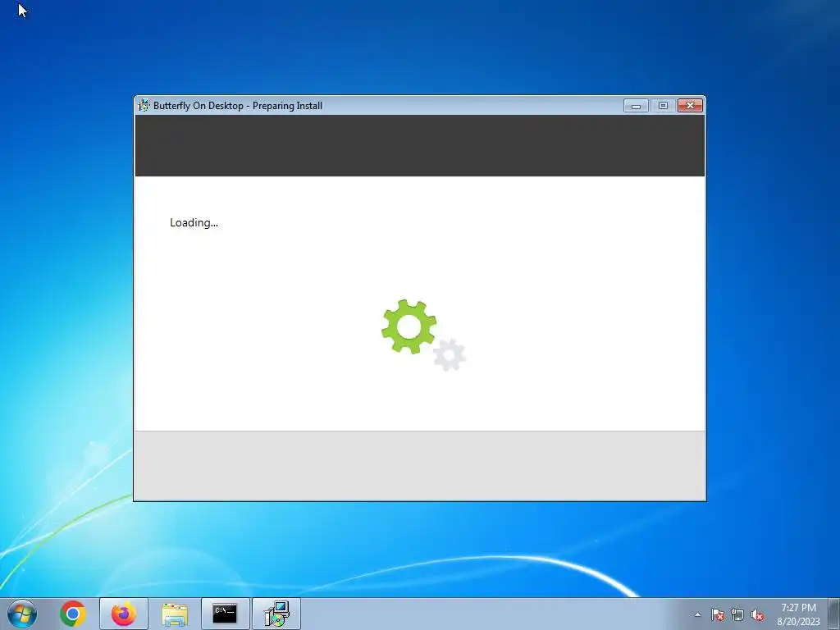Viewport: 840px width, 630px height.
Task: Switch to the Command Prompt taskbar window
Action: (225, 614)
